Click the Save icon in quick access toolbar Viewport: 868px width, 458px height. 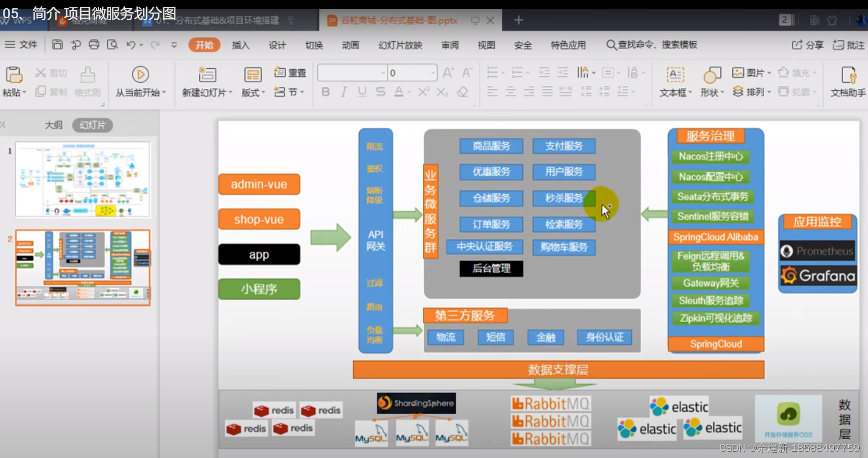tap(57, 45)
